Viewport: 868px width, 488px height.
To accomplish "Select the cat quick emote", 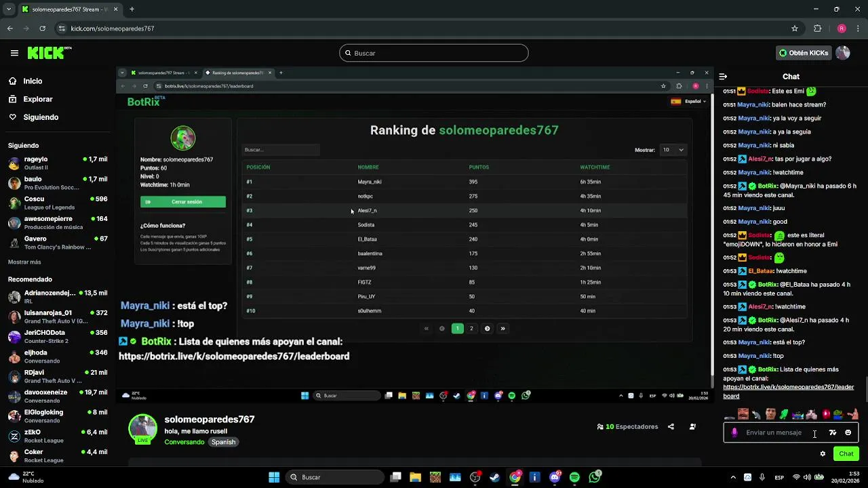I will tap(810, 414).
